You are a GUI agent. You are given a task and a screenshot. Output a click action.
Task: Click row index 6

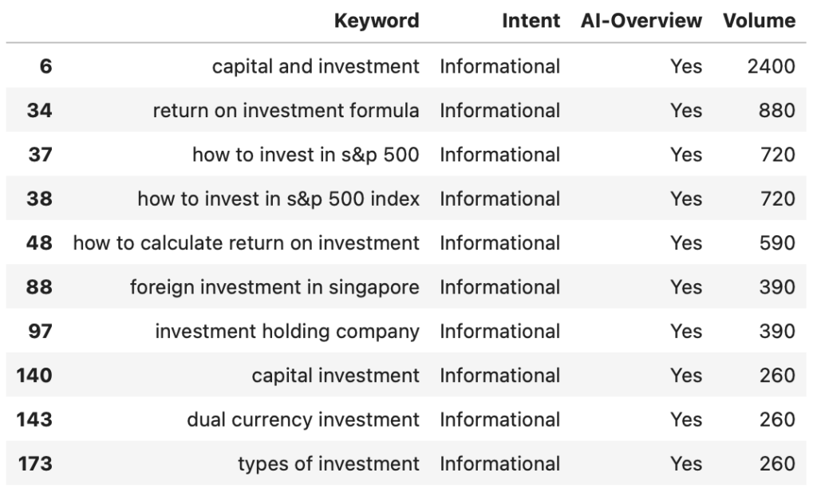45,67
